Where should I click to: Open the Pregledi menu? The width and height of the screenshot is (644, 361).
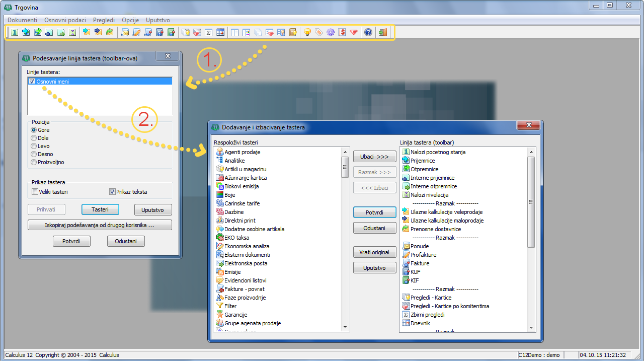pos(104,20)
